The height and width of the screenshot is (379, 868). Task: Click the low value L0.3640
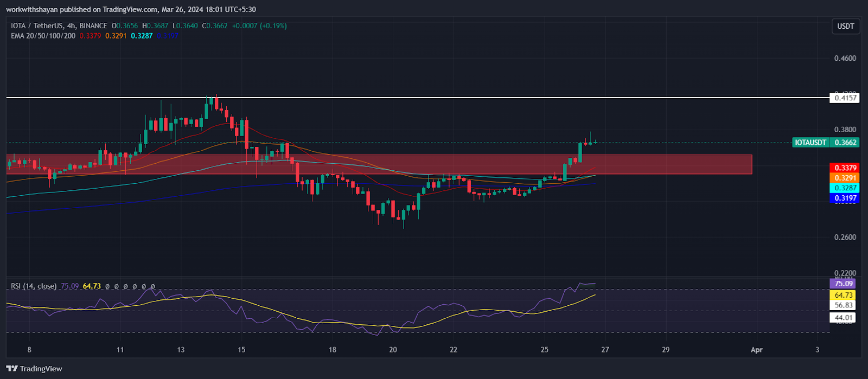(185, 25)
